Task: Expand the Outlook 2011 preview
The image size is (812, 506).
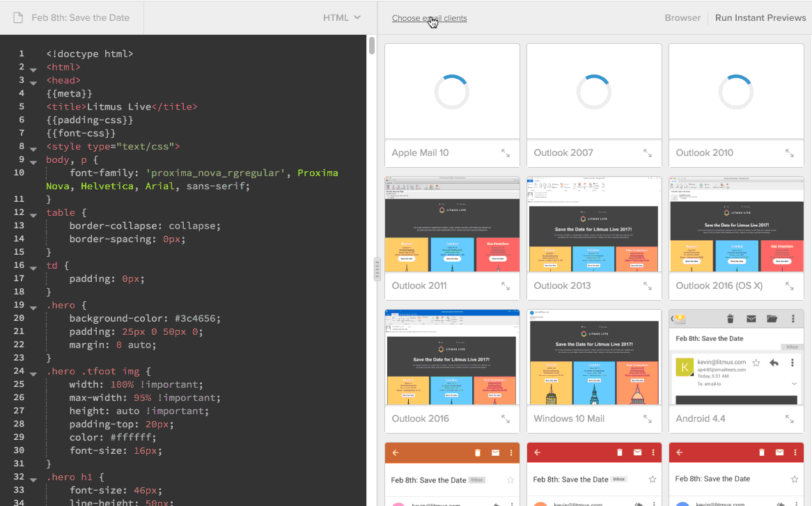Action: 506,286
